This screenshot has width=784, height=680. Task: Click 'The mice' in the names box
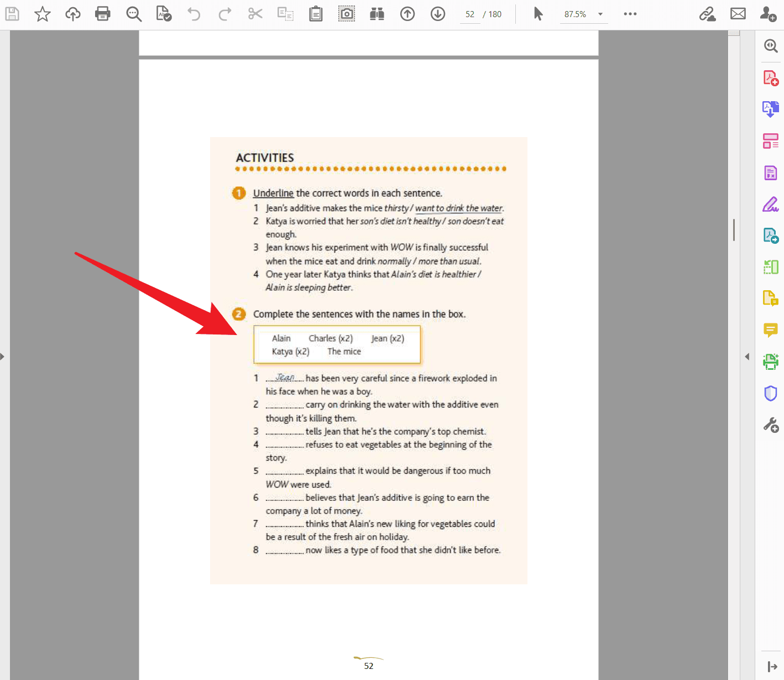[x=344, y=352]
